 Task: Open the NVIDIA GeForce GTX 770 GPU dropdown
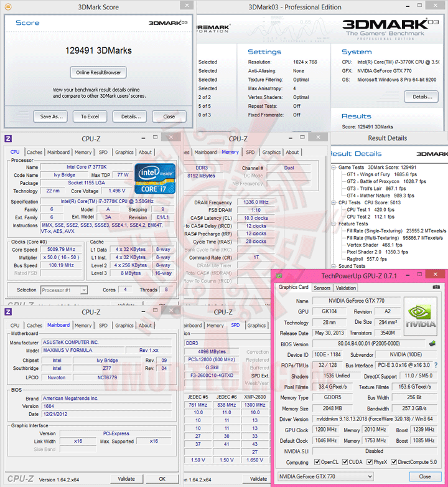[x=325, y=476]
